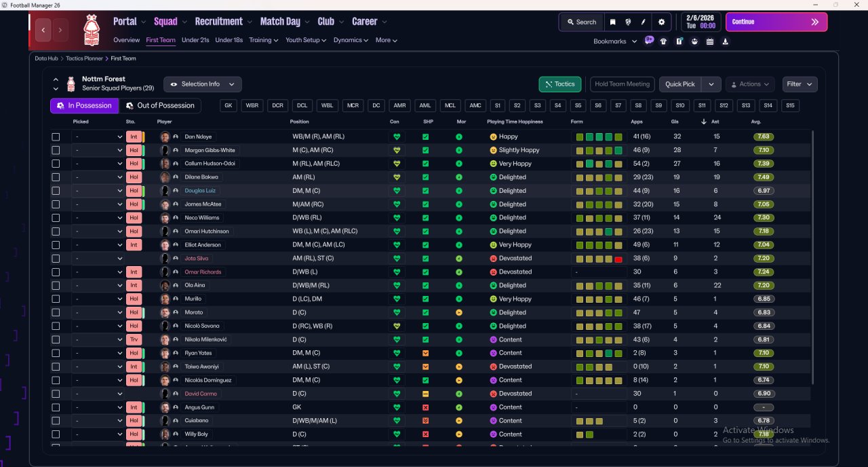The image size is (868, 467).
Task: Open the Actions dropdown
Action: click(750, 84)
